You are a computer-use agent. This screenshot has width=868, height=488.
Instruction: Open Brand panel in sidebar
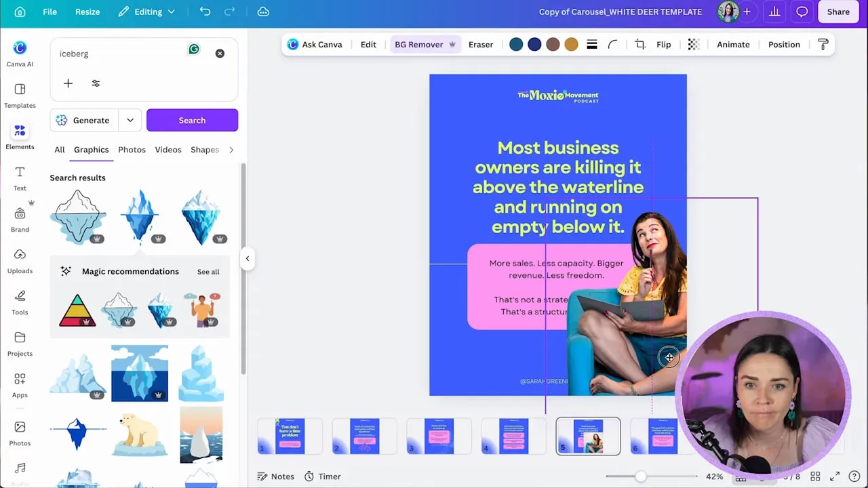pos(20,220)
